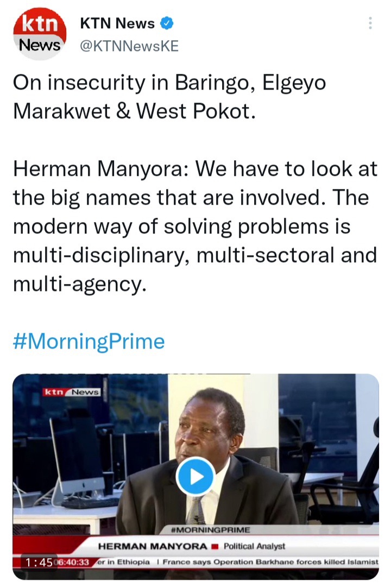Image resolution: width=391 pixels, height=588 pixels.
Task: Open KTN News profile picture
Action: (40, 34)
